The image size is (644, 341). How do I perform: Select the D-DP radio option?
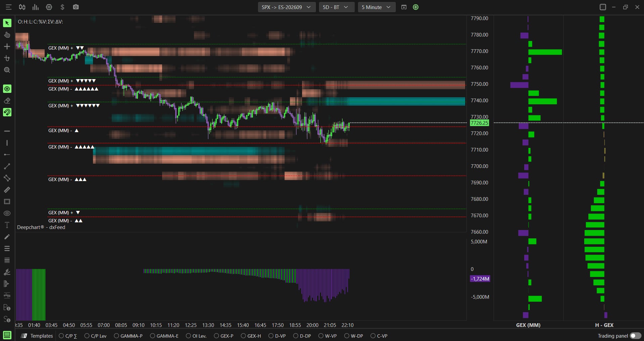coord(302,336)
